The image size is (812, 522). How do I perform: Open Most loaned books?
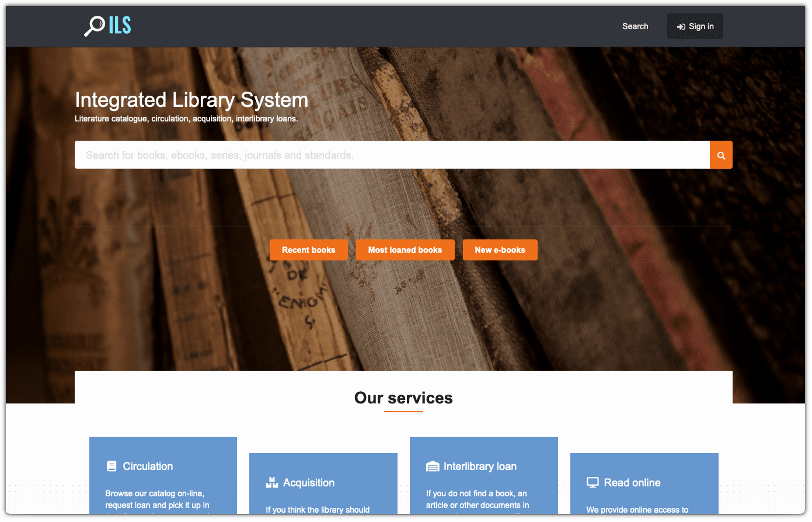coord(405,249)
